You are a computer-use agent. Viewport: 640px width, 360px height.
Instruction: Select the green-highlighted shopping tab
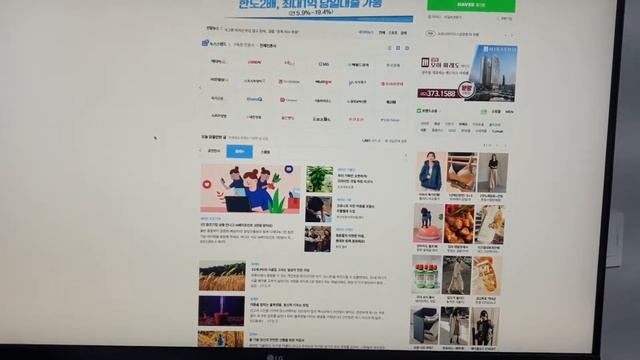click(484, 111)
